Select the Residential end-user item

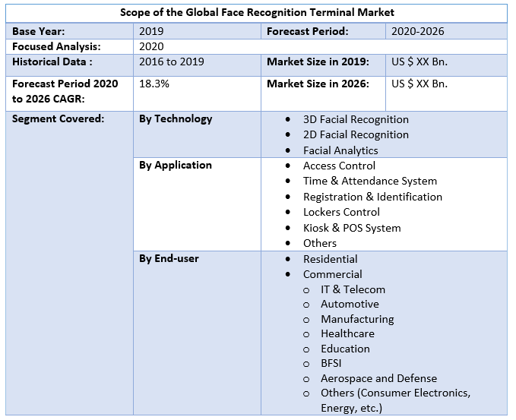click(331, 259)
